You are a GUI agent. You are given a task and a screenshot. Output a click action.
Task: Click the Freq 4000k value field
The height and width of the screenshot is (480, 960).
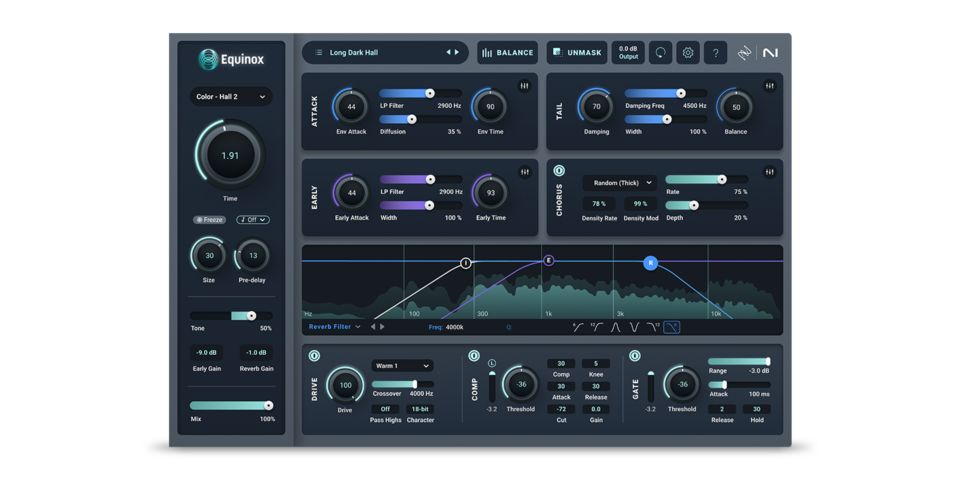(454, 327)
